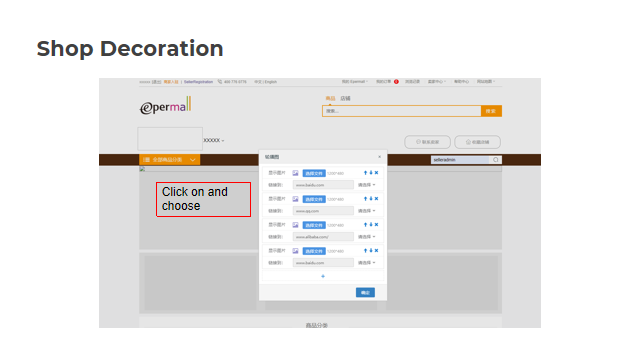Click the image preview icon of first slide
640x360 pixels.
pyautogui.click(x=296, y=173)
